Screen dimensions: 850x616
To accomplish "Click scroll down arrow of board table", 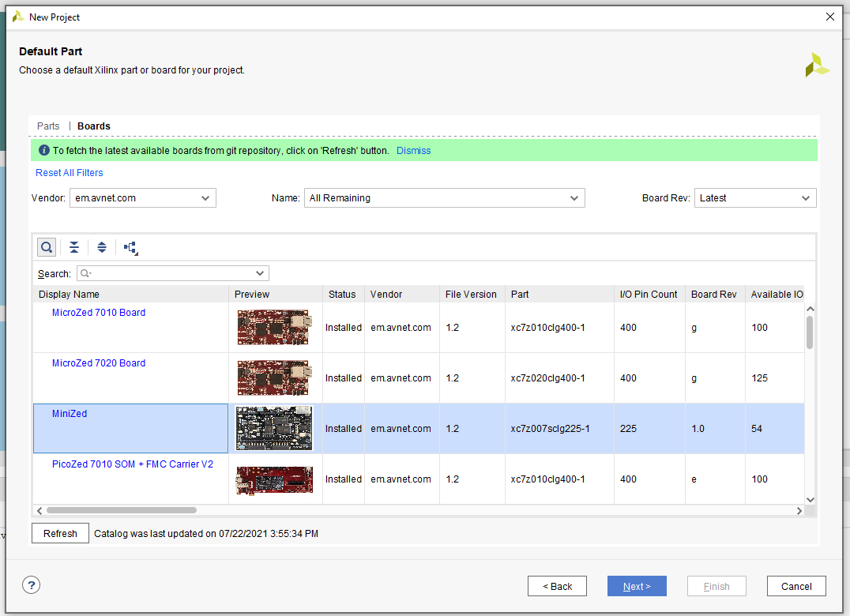I will coord(810,500).
